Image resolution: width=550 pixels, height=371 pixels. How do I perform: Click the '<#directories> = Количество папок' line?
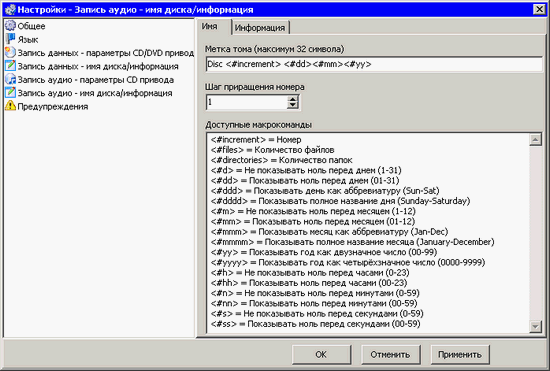(x=282, y=160)
